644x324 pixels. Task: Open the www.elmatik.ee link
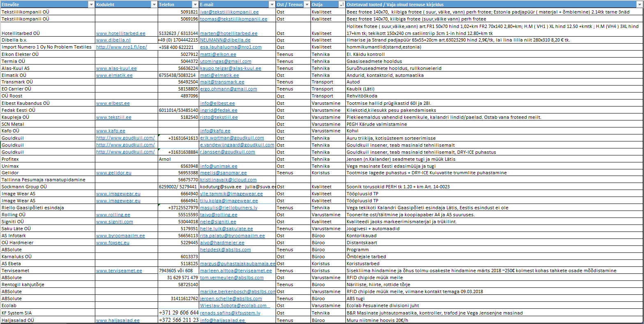tap(115, 75)
